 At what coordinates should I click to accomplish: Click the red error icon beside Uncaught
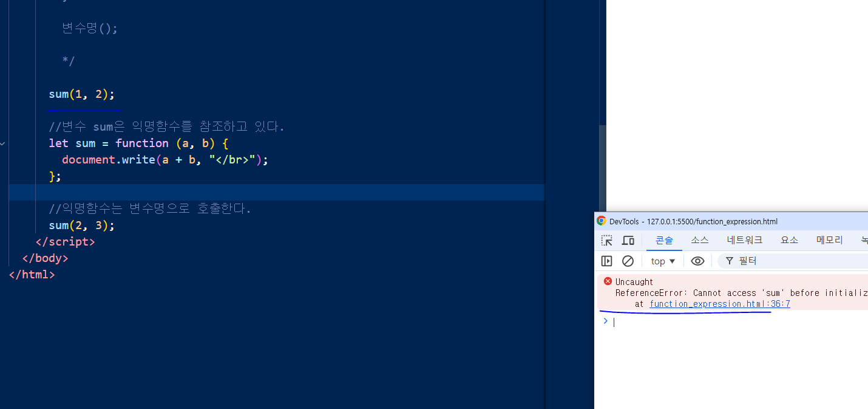pyautogui.click(x=608, y=281)
